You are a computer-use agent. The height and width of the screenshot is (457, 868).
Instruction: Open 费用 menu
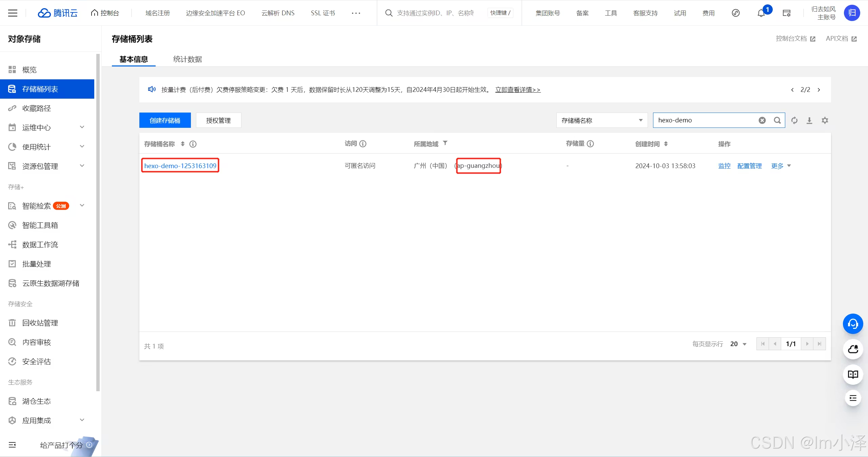tap(708, 13)
